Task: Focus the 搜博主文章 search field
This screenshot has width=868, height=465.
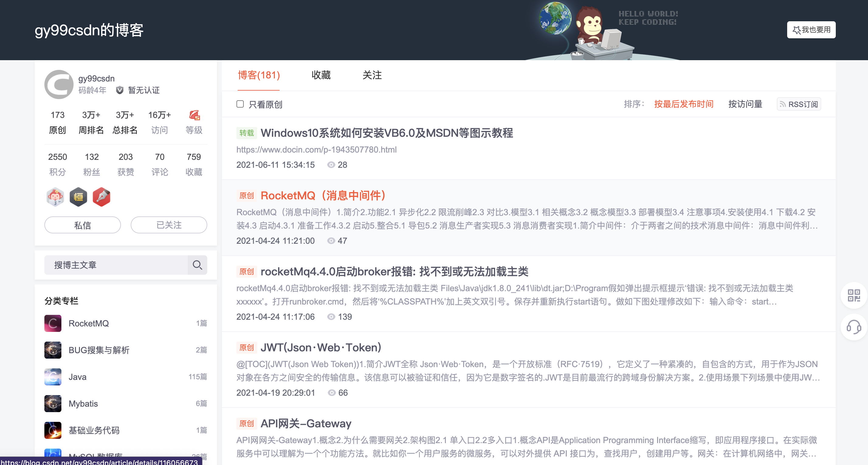Action: click(x=116, y=265)
